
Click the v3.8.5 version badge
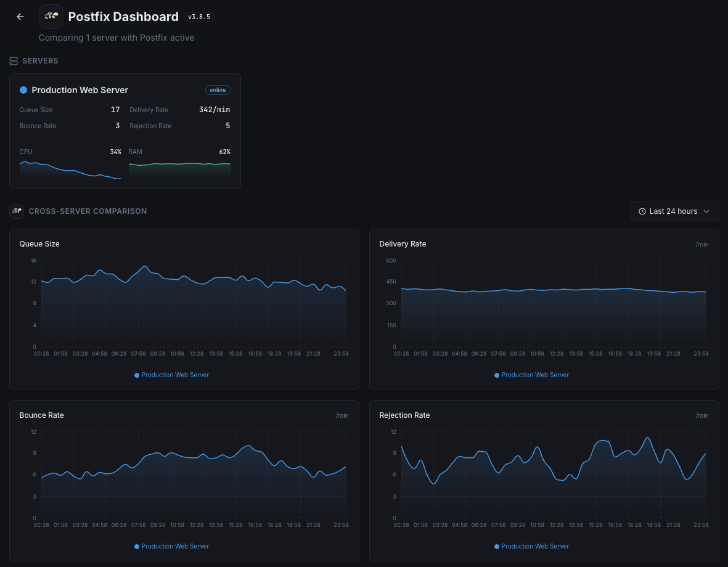click(198, 17)
